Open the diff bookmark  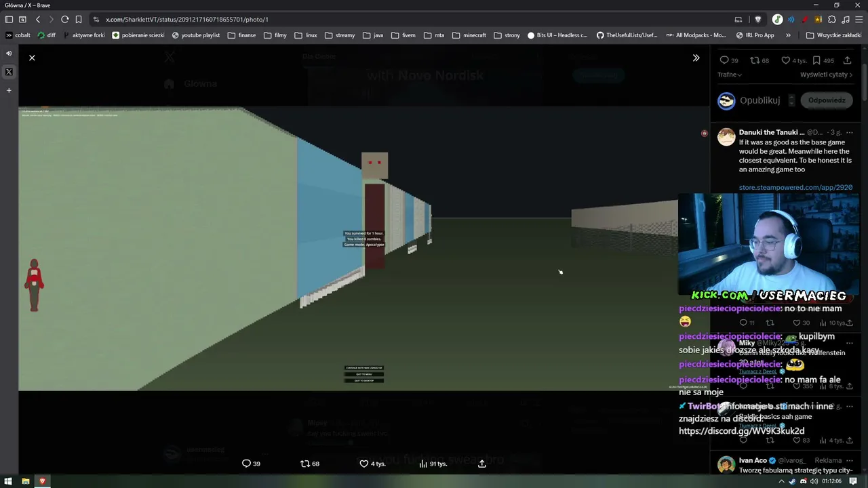coord(47,35)
